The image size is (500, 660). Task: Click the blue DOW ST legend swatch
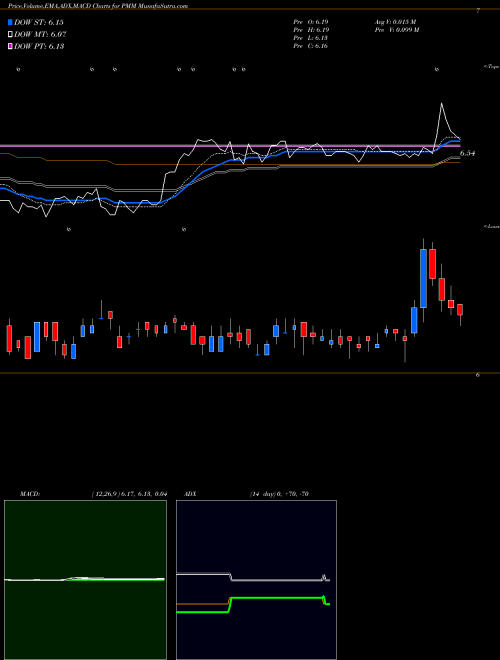tap(11, 22)
